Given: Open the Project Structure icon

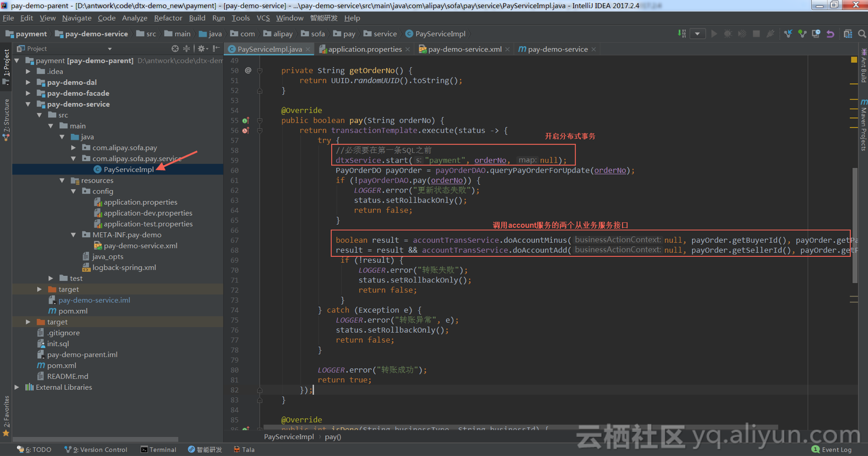Looking at the screenshot, I should (x=848, y=34).
